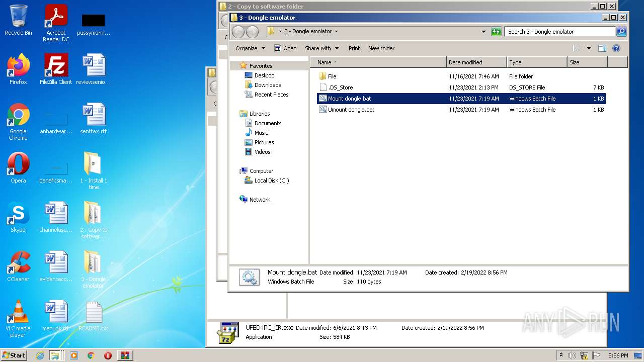Refresh the folder via address bar button
The height and width of the screenshot is (362, 644).
pos(496,32)
